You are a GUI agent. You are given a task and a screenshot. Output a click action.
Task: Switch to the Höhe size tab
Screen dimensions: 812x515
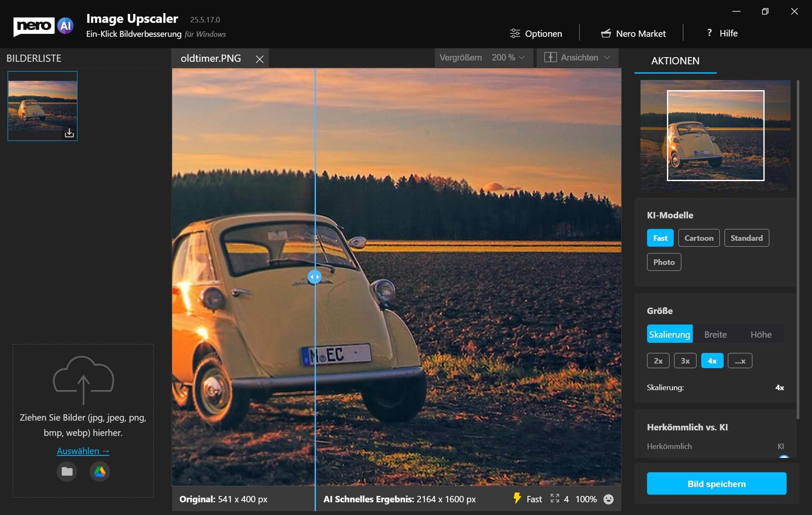pos(761,334)
